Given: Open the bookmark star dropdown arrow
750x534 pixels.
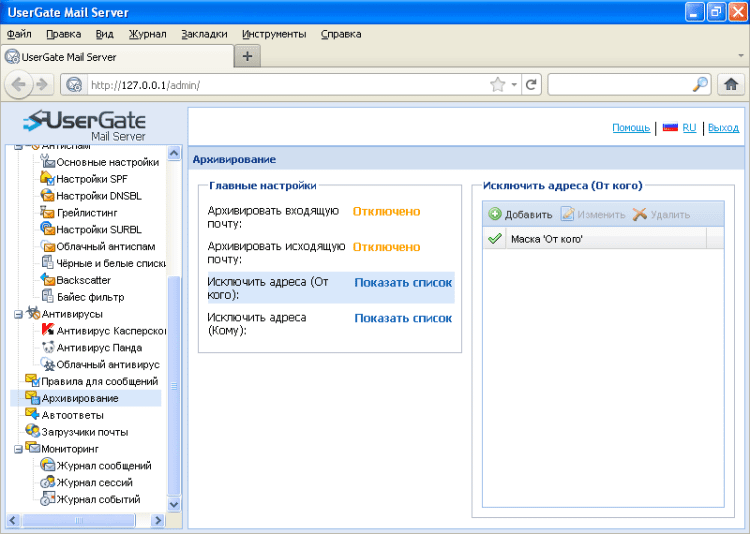Looking at the screenshot, I should point(514,85).
